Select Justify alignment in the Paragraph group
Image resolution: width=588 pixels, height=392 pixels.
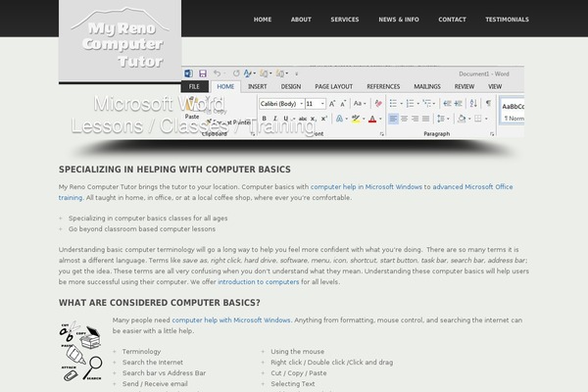point(425,119)
